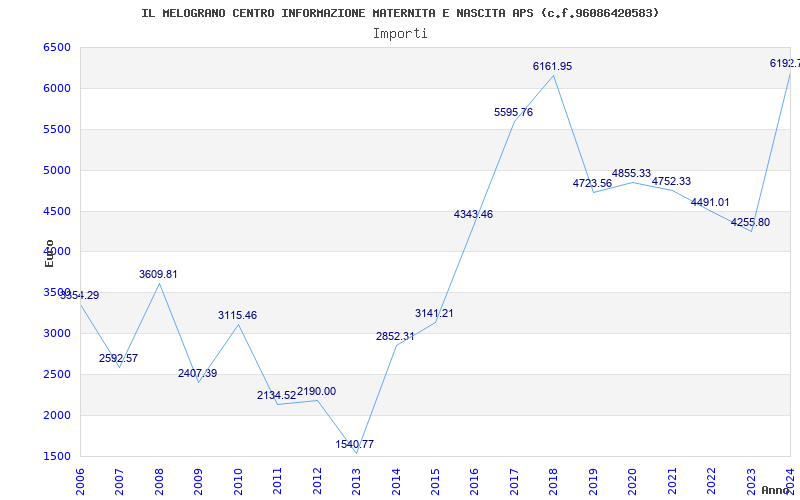This screenshot has height=500, width=800.
Task: Click the y-axis value 4500
Action: click(57, 211)
